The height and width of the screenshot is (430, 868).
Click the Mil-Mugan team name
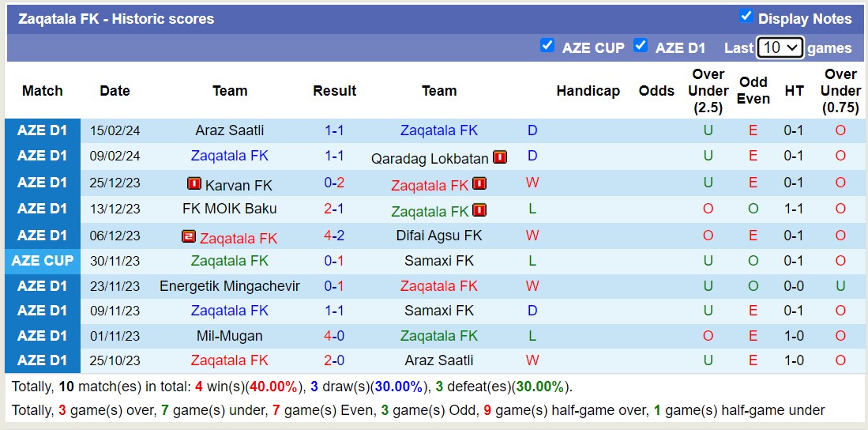point(230,336)
